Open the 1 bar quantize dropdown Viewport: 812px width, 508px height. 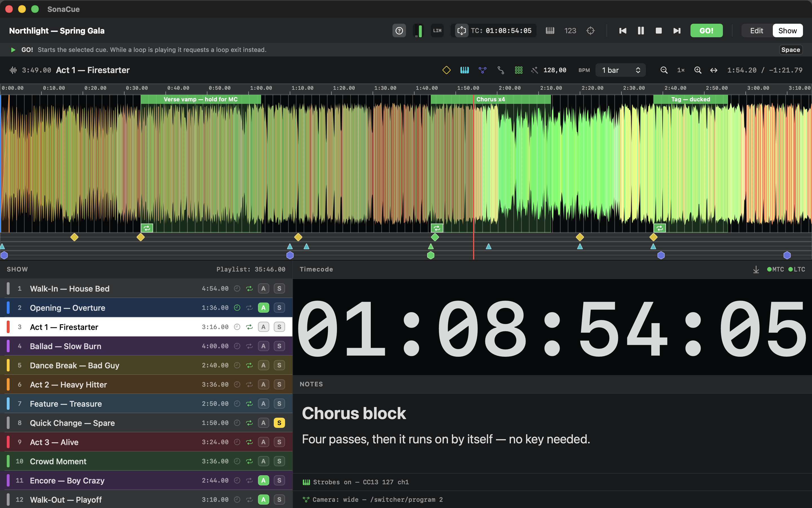(620, 70)
